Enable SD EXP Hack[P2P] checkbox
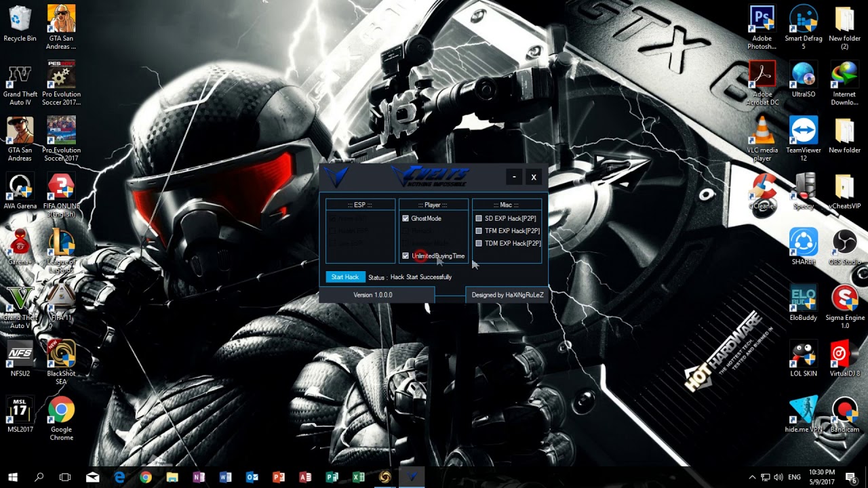 (x=479, y=218)
